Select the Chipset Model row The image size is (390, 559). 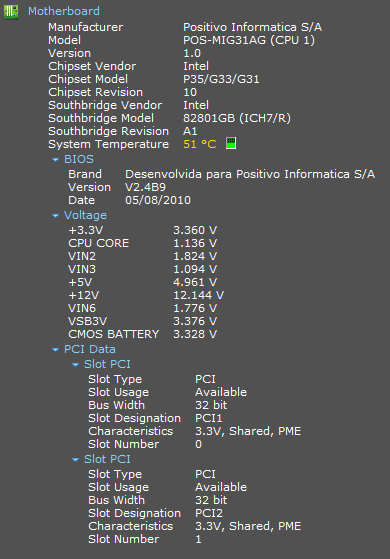click(154, 79)
